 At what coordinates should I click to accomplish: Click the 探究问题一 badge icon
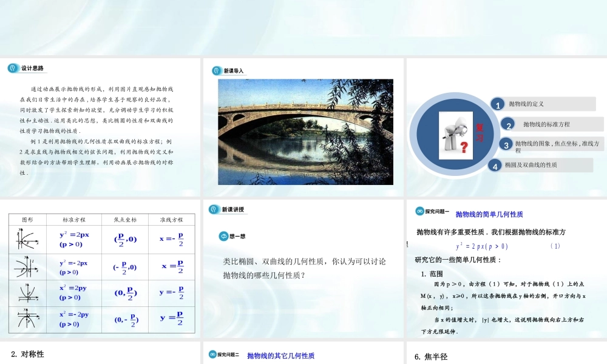pyautogui.click(x=419, y=211)
